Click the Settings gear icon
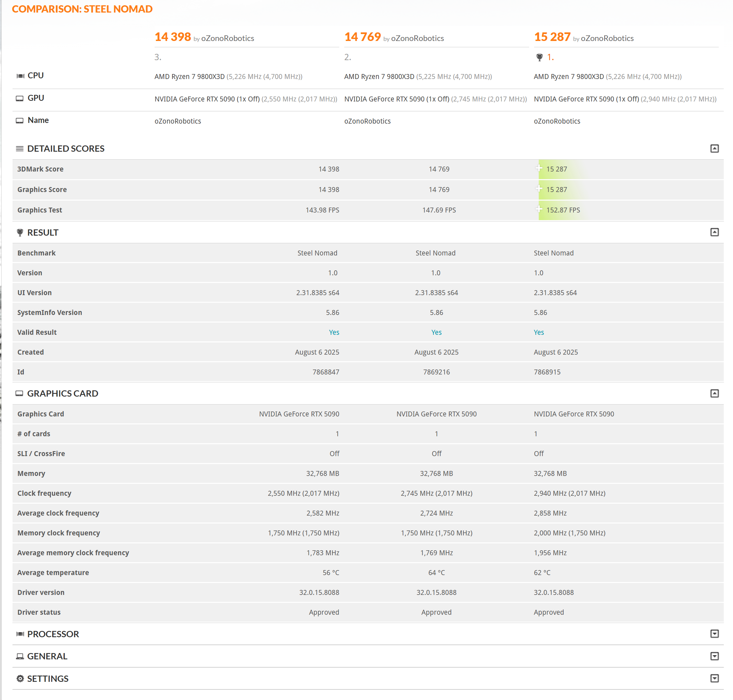The image size is (733, 700). [x=20, y=679]
